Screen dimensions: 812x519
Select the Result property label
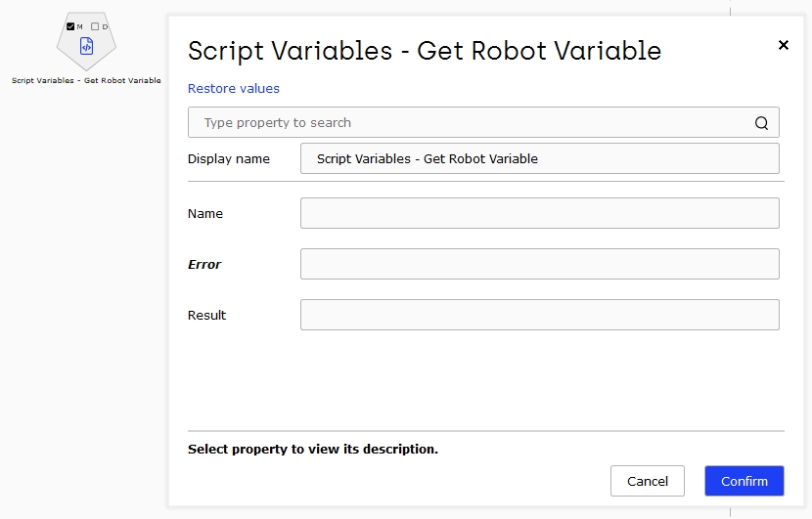(x=206, y=315)
